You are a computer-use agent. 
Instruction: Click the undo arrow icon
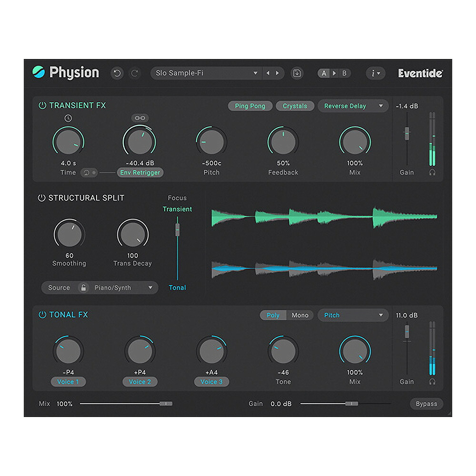tap(117, 73)
